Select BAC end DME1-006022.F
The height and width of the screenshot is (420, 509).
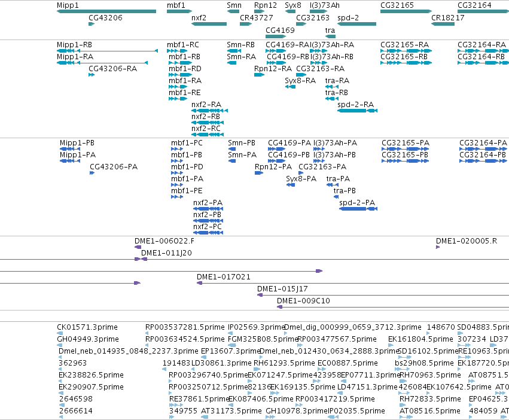point(138,247)
